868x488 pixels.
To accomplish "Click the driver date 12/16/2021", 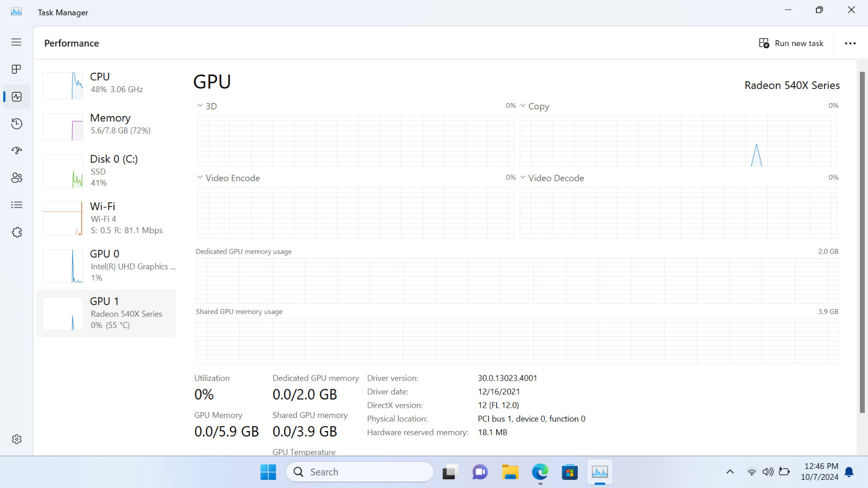I will (x=499, y=391).
